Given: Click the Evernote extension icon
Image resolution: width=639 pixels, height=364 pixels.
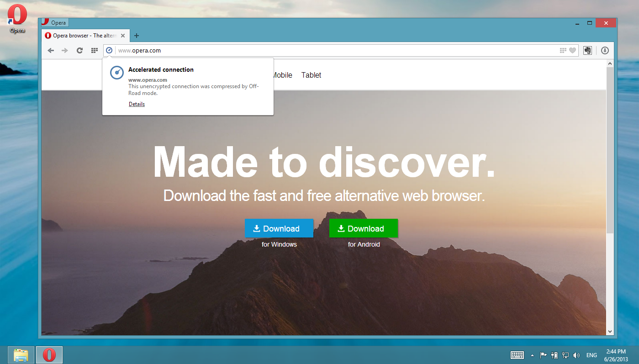Looking at the screenshot, I should coord(587,50).
